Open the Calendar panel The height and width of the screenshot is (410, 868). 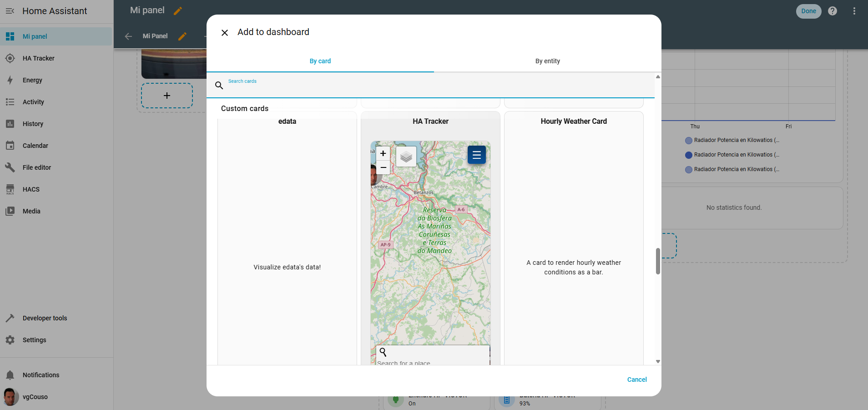click(56, 146)
